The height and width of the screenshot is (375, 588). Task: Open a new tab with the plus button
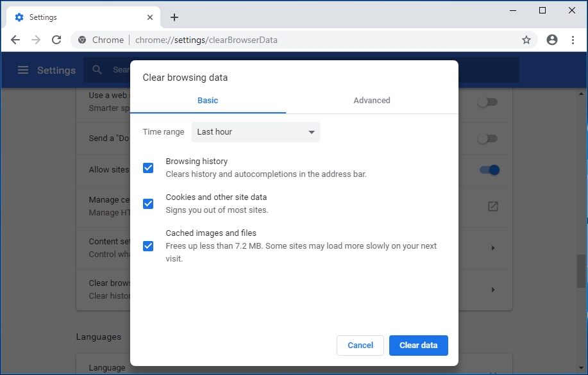pos(174,17)
